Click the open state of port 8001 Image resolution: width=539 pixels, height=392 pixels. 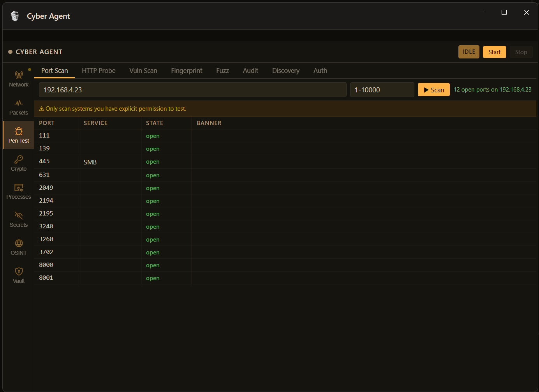[153, 278]
